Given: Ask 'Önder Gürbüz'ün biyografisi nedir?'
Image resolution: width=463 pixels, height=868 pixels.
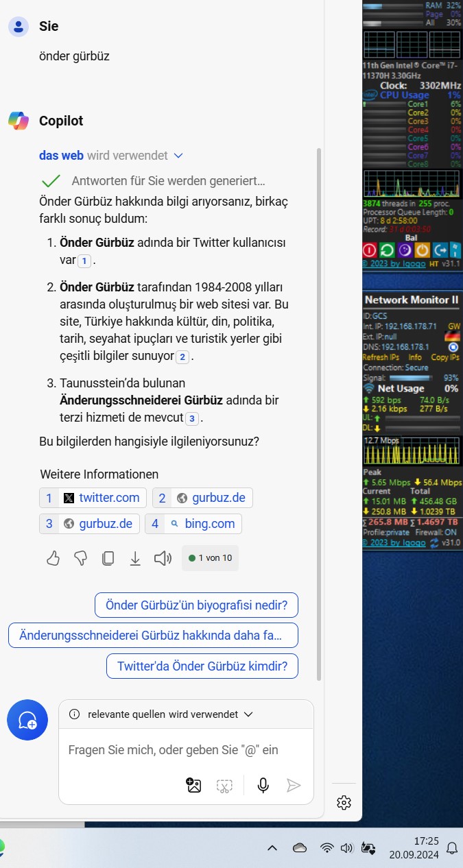Looking at the screenshot, I should pyautogui.click(x=196, y=605).
